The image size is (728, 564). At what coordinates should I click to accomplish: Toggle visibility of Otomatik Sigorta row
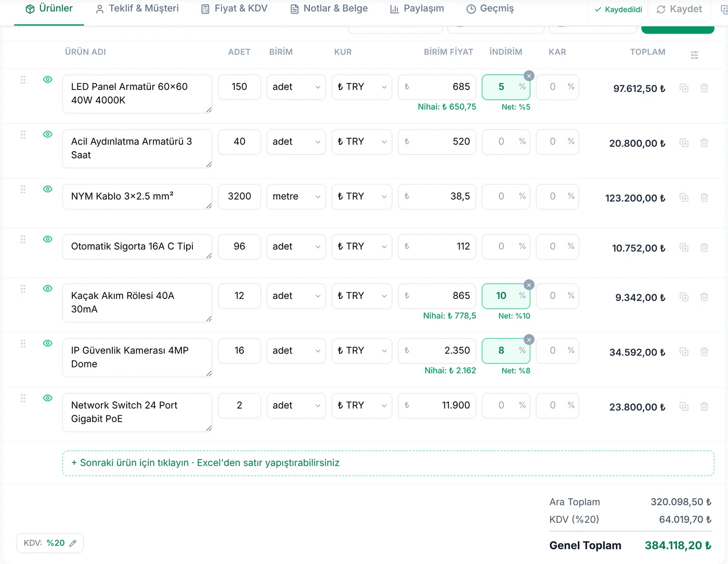48,239
